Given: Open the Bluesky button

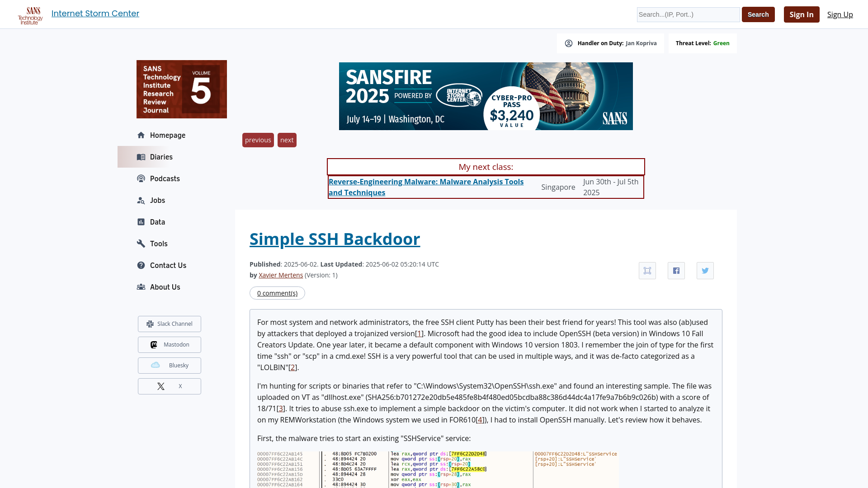Looking at the screenshot, I should (x=170, y=366).
